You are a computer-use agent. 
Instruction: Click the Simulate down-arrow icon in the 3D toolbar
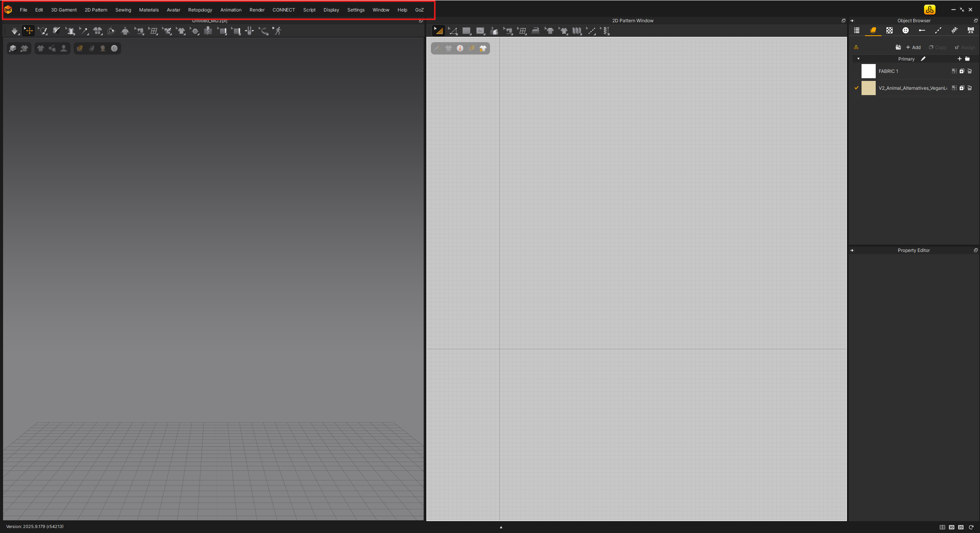click(15, 31)
